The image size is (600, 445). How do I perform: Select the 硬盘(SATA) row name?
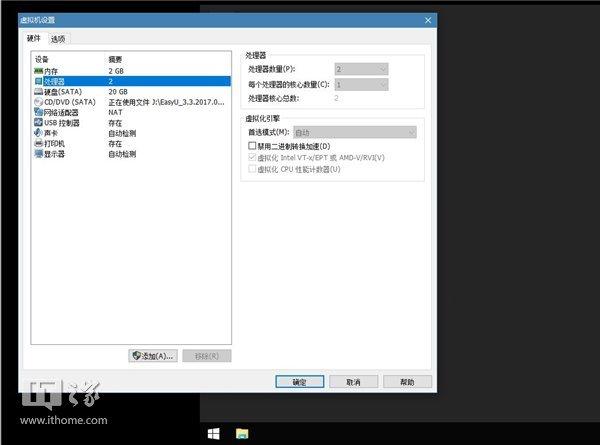pos(63,92)
